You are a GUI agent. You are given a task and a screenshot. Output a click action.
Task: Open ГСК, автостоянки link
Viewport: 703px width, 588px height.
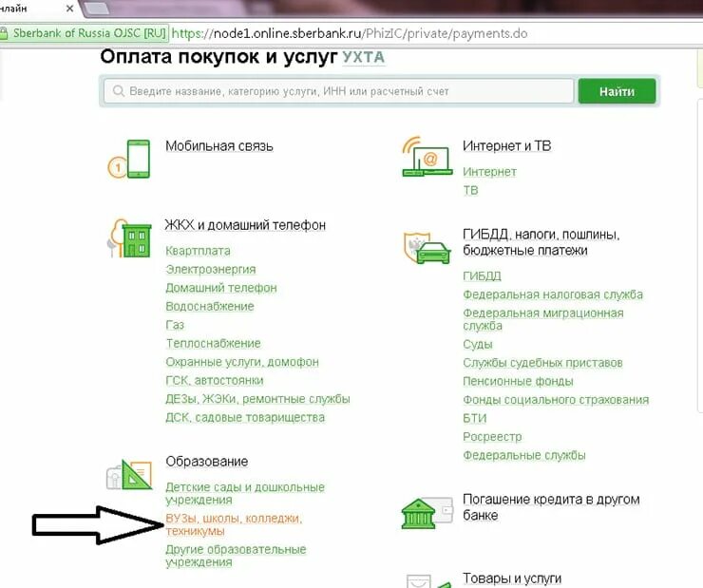[215, 380]
